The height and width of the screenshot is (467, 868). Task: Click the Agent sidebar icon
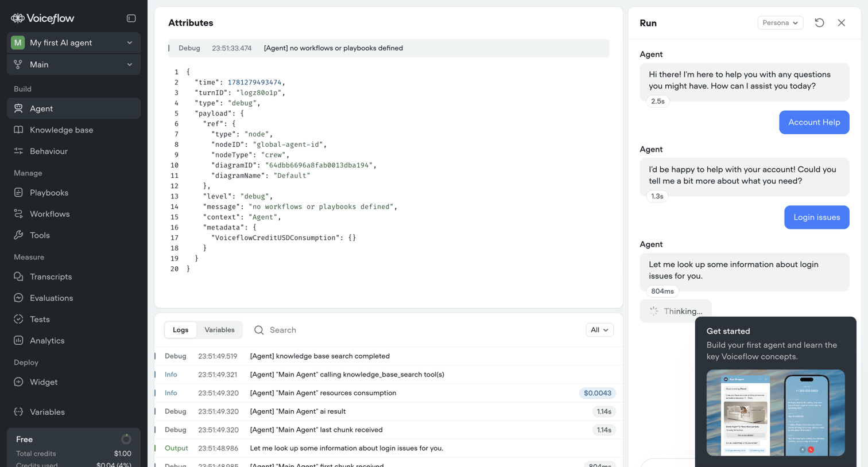click(x=18, y=108)
